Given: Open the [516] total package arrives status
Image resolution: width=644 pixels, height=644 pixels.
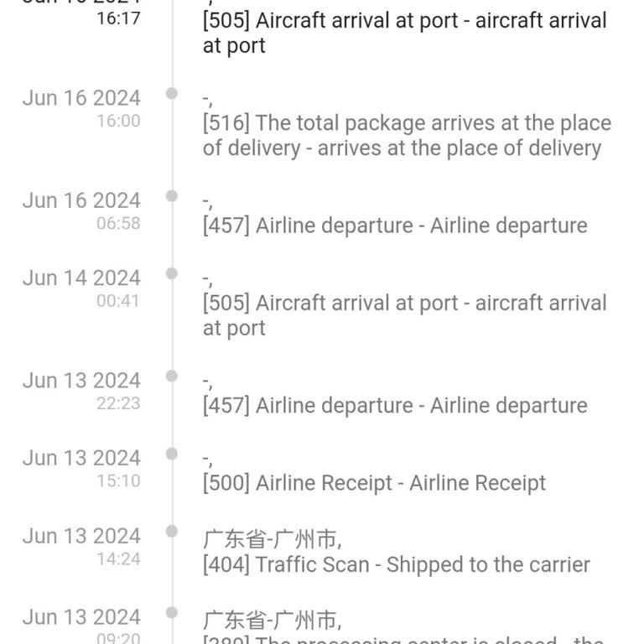Looking at the screenshot, I should [x=407, y=136].
